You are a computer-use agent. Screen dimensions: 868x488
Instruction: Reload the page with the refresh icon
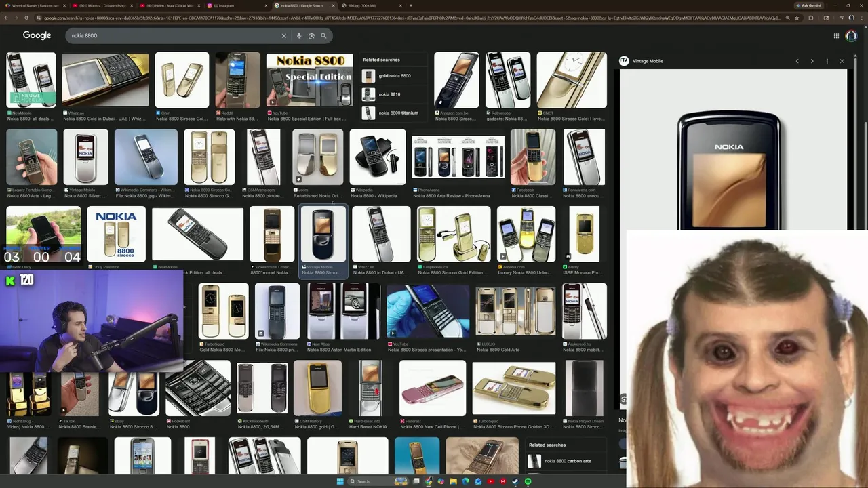[x=26, y=18]
